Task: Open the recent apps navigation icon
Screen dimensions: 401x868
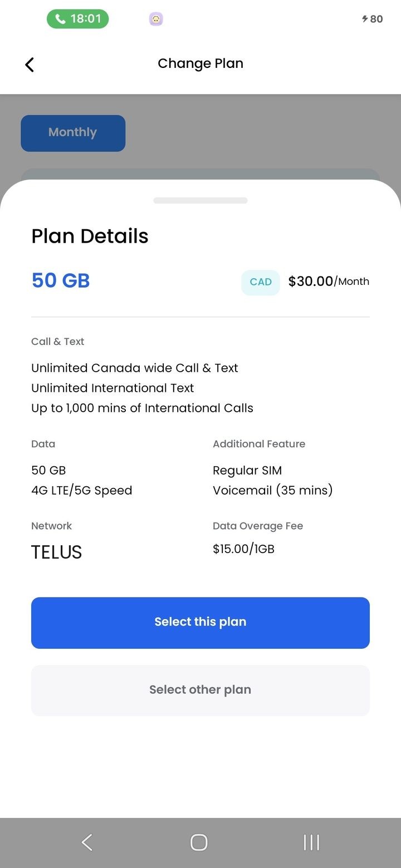Action: point(311,842)
